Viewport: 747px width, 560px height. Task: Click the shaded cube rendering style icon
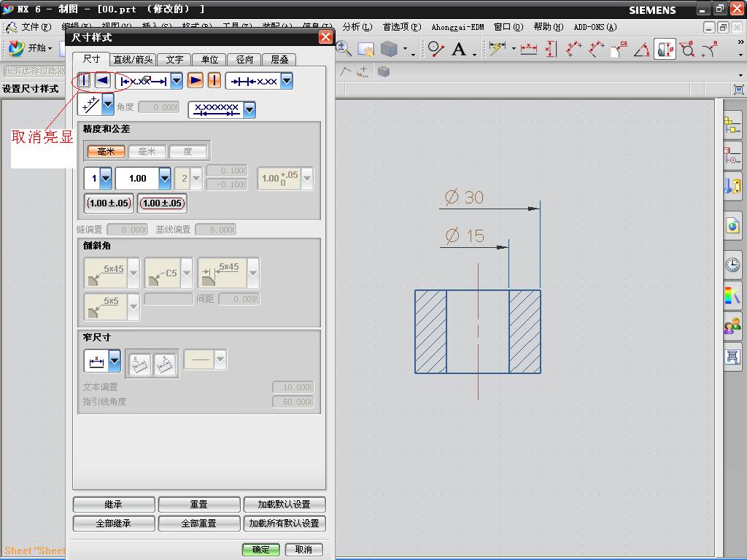click(x=390, y=49)
